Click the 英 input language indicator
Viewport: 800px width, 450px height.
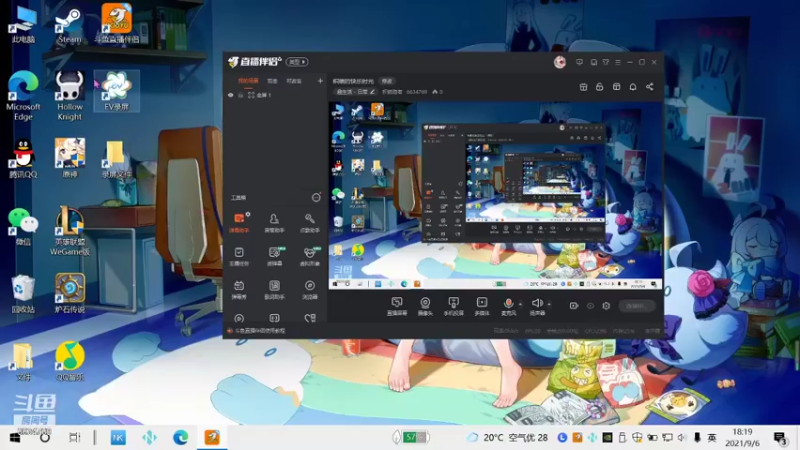pos(712,438)
